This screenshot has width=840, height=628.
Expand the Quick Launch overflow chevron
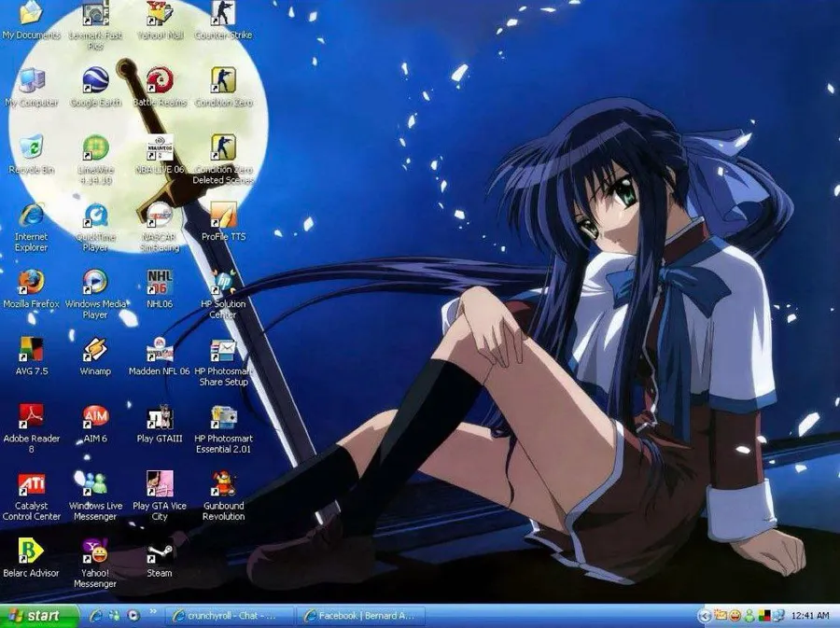coord(153,612)
